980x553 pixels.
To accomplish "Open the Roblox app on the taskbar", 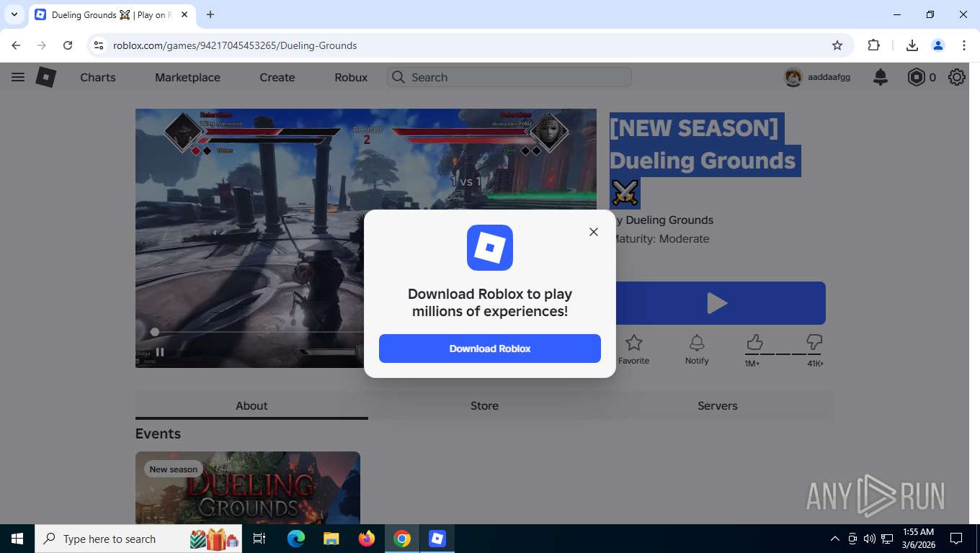I will (x=437, y=539).
